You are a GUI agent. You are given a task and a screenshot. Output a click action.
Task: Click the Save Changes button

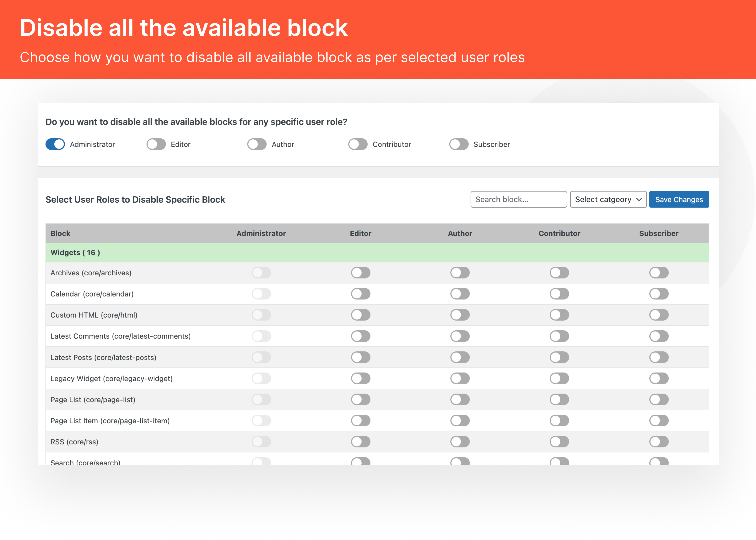pos(679,199)
